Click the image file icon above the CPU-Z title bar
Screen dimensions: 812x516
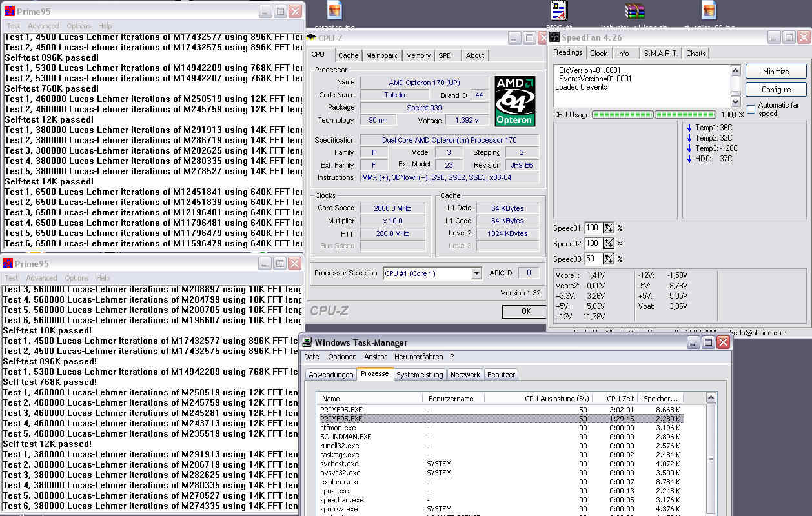(x=334, y=10)
